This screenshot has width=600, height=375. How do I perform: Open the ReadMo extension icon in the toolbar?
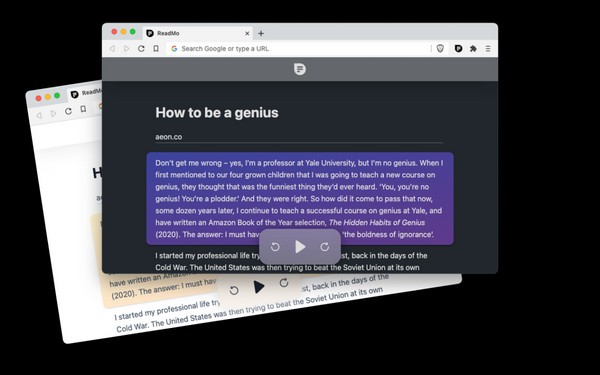click(x=458, y=49)
